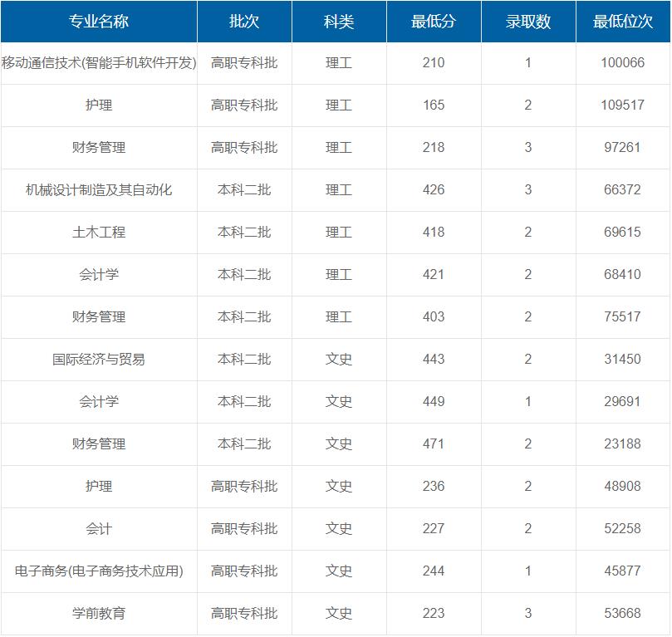Click the 科类 column header
Screen dimensions: 672x637
coord(340,22)
